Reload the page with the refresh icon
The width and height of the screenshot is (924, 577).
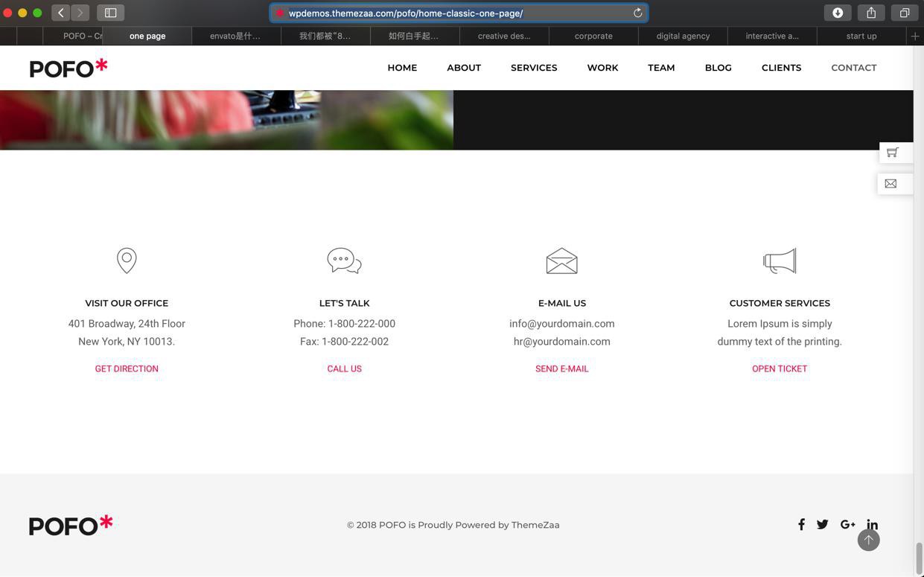click(x=638, y=13)
